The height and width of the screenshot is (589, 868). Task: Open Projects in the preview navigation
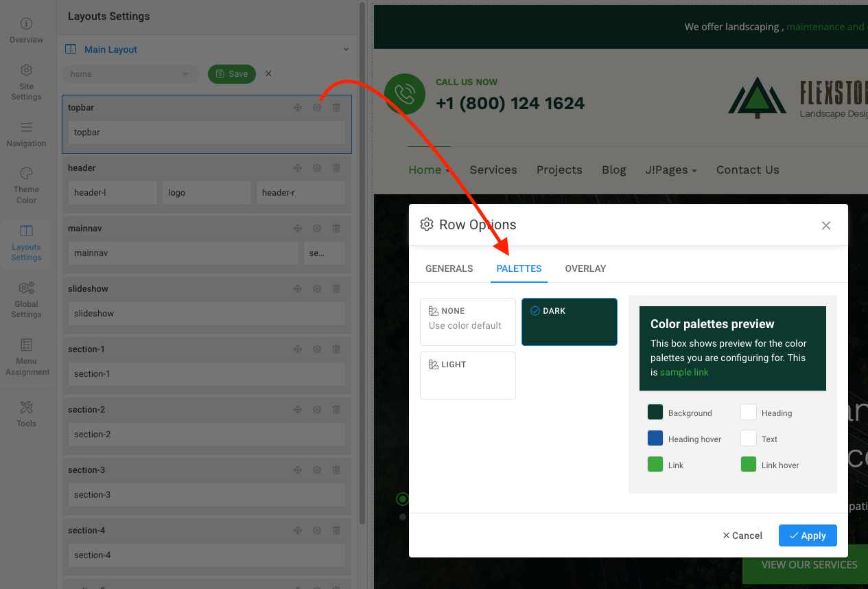[559, 170]
